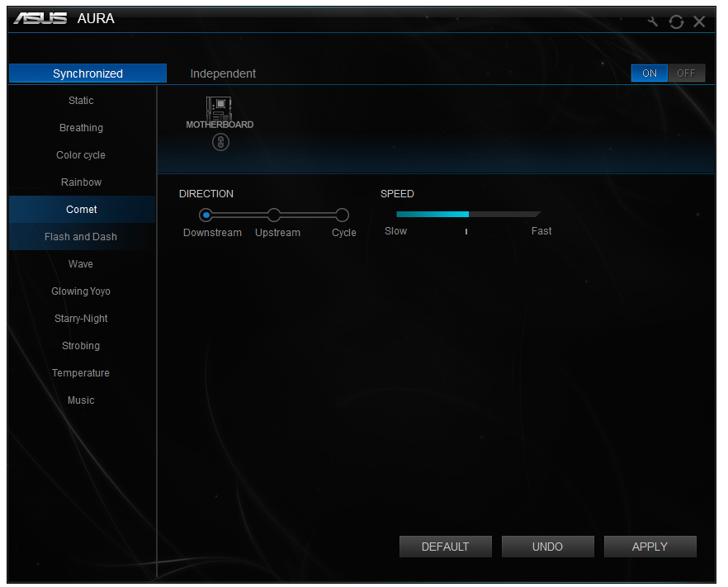The image size is (728, 587).
Task: Click the DIRECTION heading
Action: (x=206, y=194)
